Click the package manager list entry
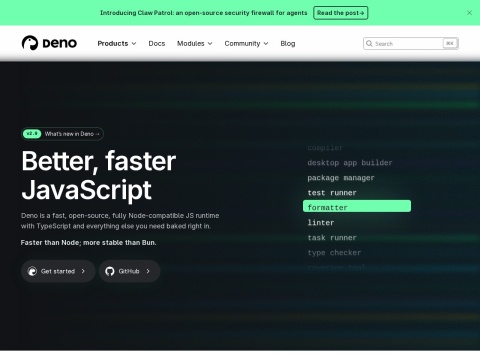 coord(341,178)
